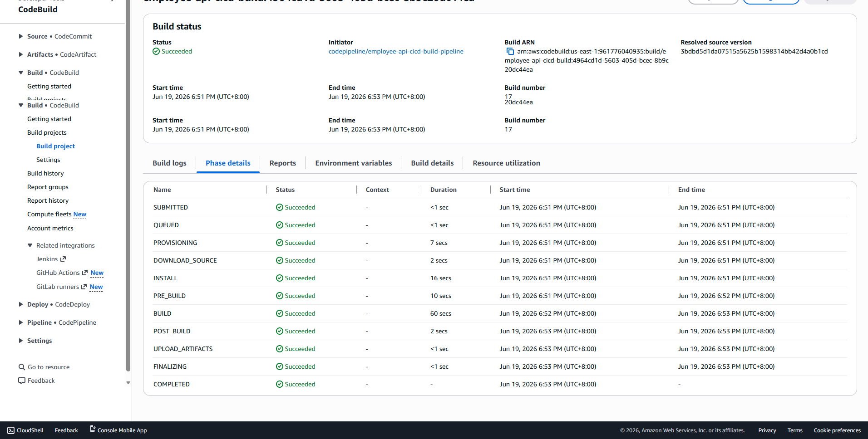This screenshot has height=439, width=868.
Task: Open Settings under Build project
Action: [48, 160]
